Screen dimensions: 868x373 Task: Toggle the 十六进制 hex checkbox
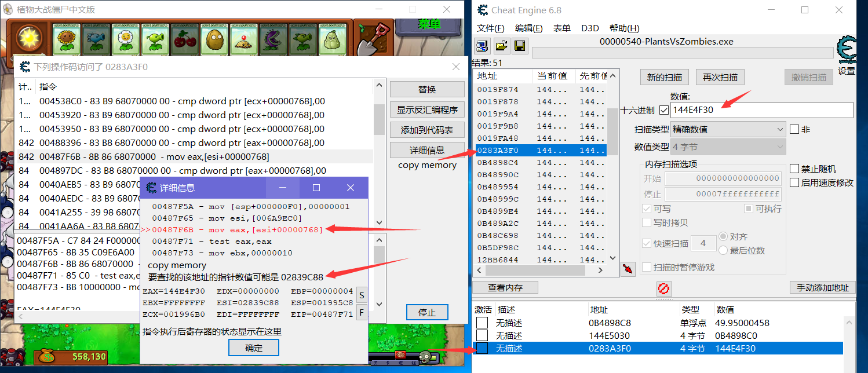point(664,109)
